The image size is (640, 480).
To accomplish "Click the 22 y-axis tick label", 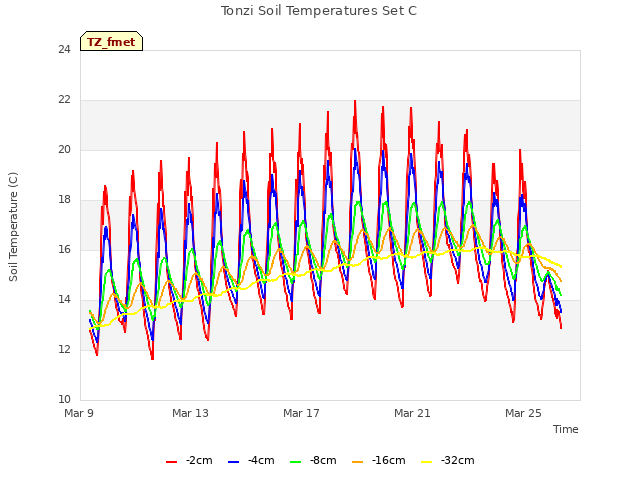I will (64, 100).
